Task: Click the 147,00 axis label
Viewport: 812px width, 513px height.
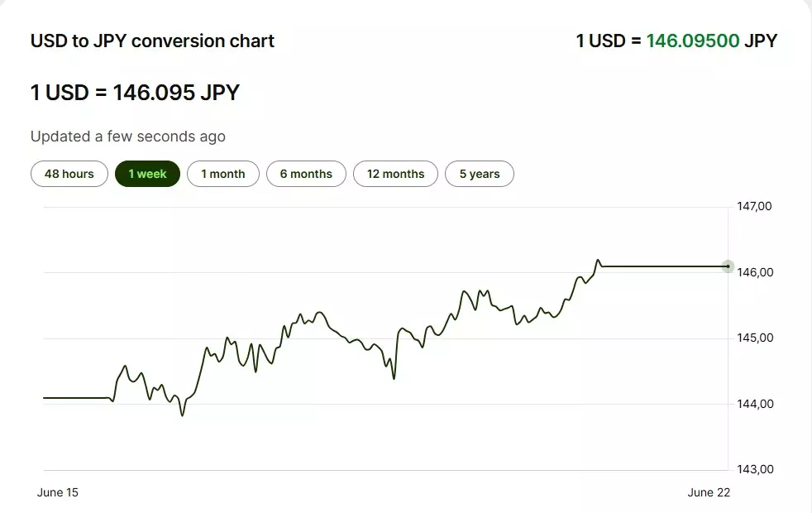Action: pyautogui.click(x=754, y=206)
